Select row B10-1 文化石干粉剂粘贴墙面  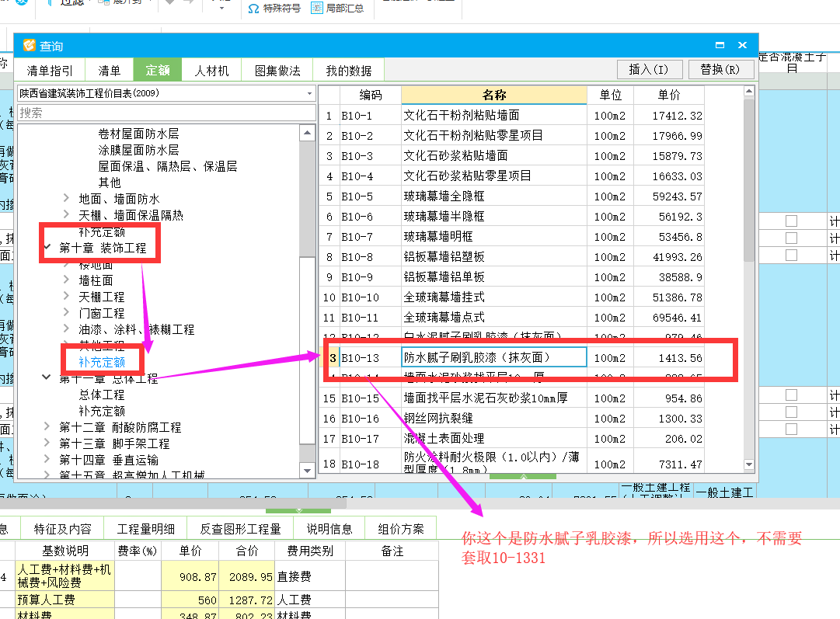pyautogui.click(x=511, y=116)
